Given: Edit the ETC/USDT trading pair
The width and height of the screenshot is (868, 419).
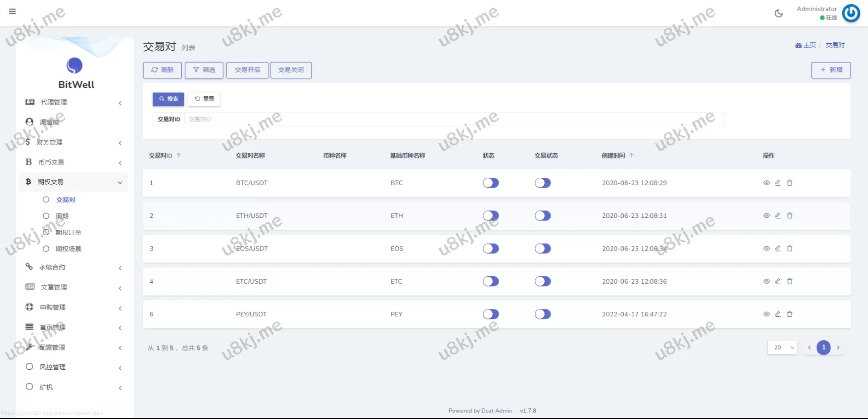Looking at the screenshot, I should click(x=778, y=281).
